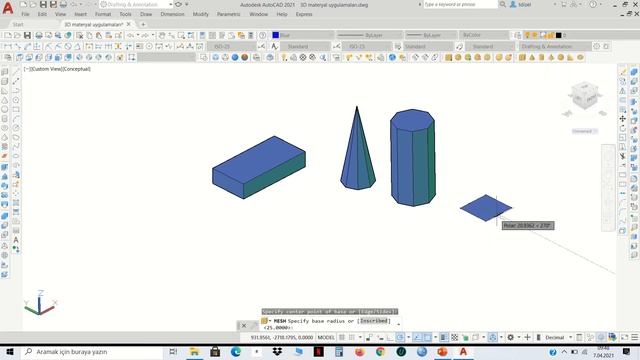Click the MODEL space status button
640x360 pixels.
point(326,338)
